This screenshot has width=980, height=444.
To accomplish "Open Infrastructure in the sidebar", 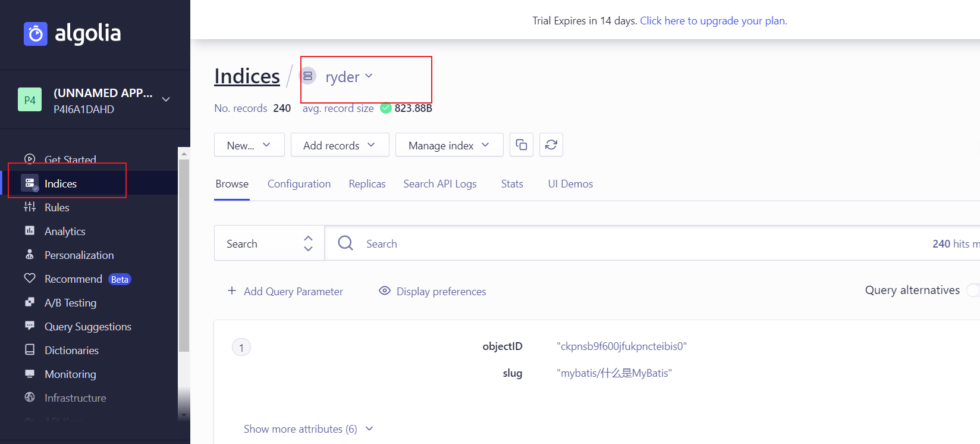I will (x=76, y=398).
